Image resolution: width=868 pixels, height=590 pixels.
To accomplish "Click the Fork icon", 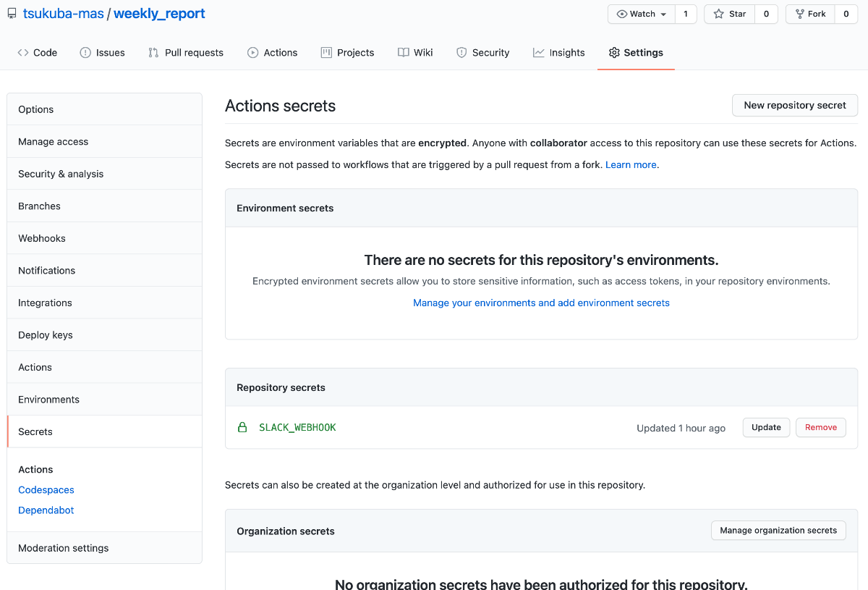I will [x=799, y=14].
